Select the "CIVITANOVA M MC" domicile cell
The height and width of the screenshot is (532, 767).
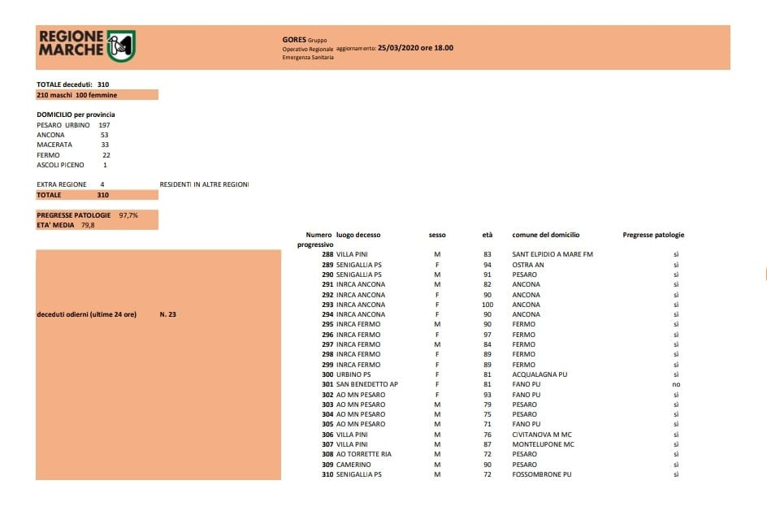click(542, 435)
